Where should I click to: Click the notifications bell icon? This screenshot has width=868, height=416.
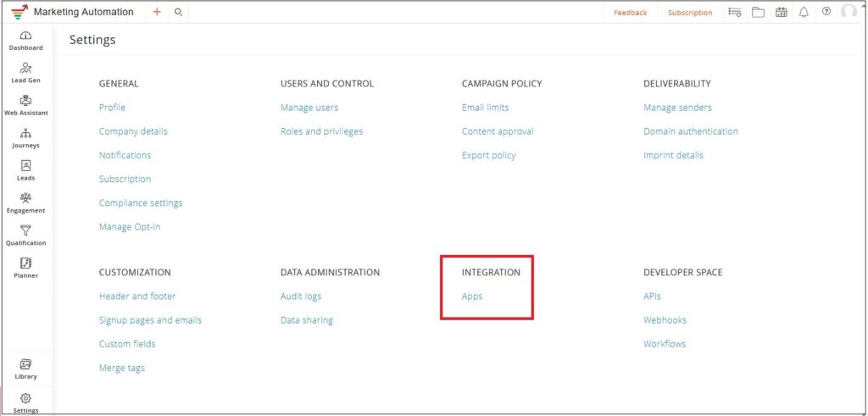click(x=804, y=13)
